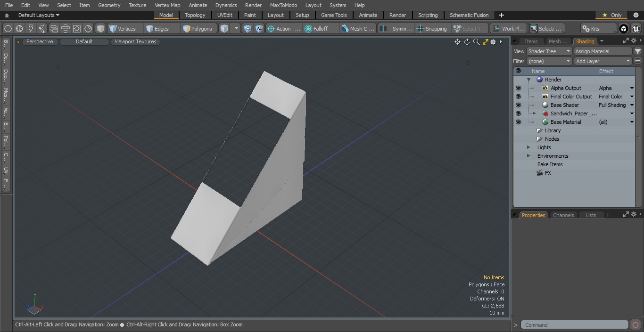Viewport: 644px width, 332px height.
Task: Switch to the UVEdit layout tab
Action: pyautogui.click(x=224, y=15)
